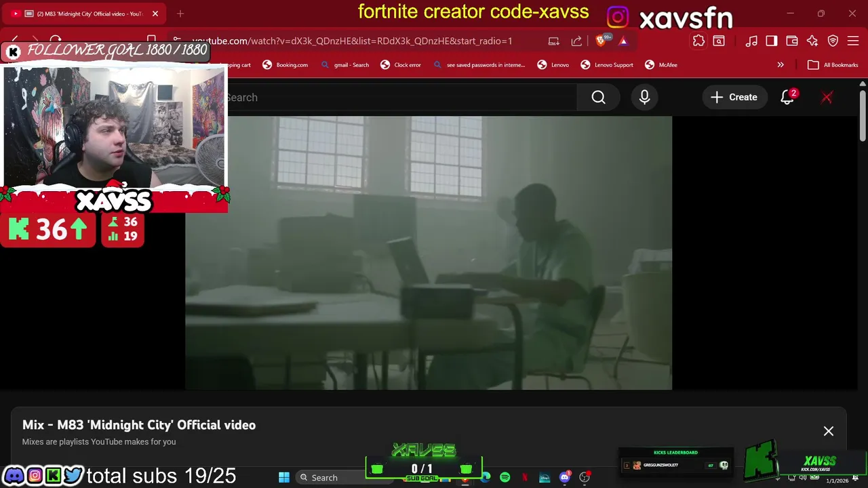Toggle the browser sidebar panel
The width and height of the screenshot is (868, 488).
(x=772, y=41)
